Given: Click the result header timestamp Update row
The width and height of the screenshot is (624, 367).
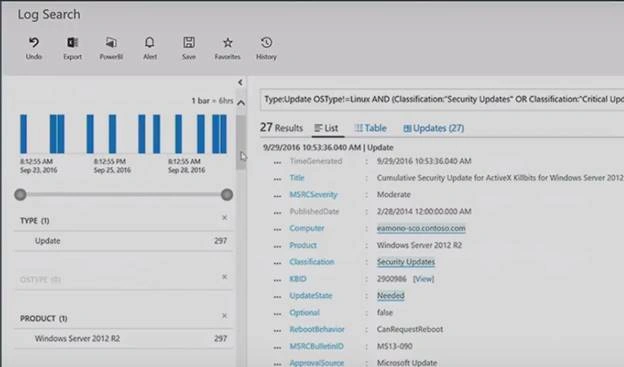Looking at the screenshot, I should [x=328, y=147].
